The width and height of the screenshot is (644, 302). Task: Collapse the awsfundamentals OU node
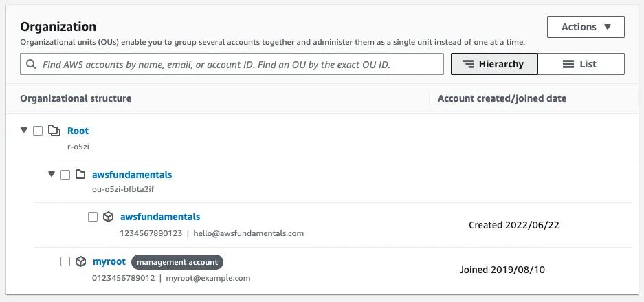52,174
